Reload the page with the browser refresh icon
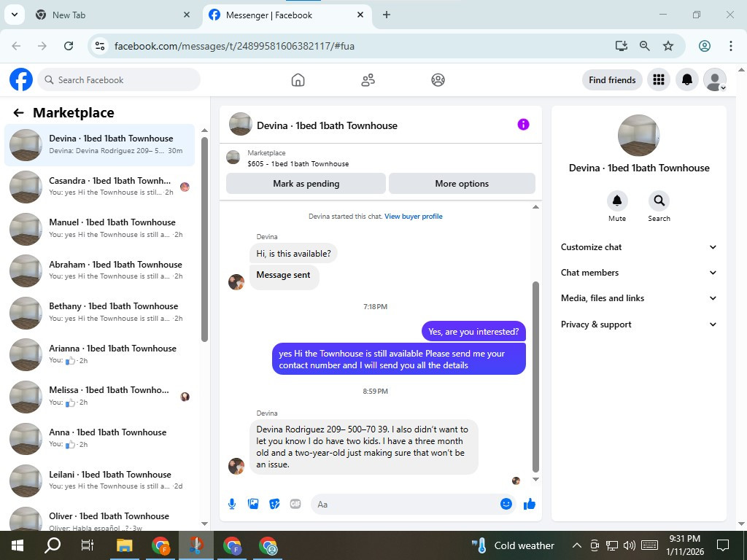This screenshot has height=560, width=747. [x=69, y=46]
